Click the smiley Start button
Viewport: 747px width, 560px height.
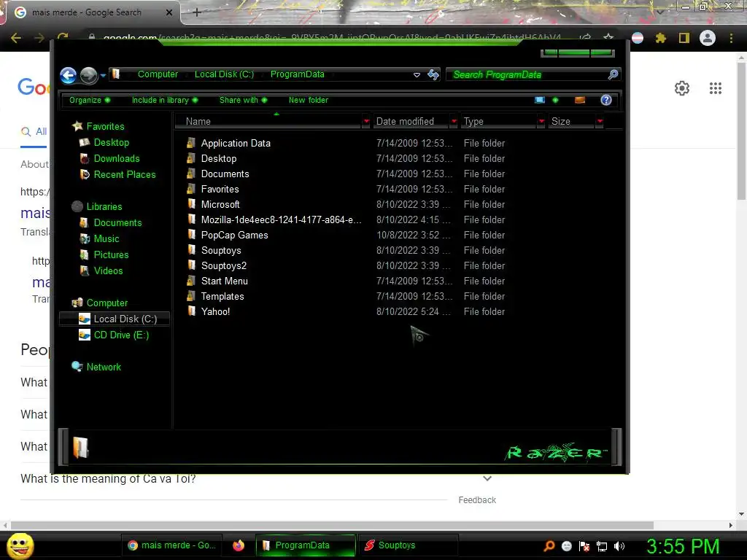[20, 545]
